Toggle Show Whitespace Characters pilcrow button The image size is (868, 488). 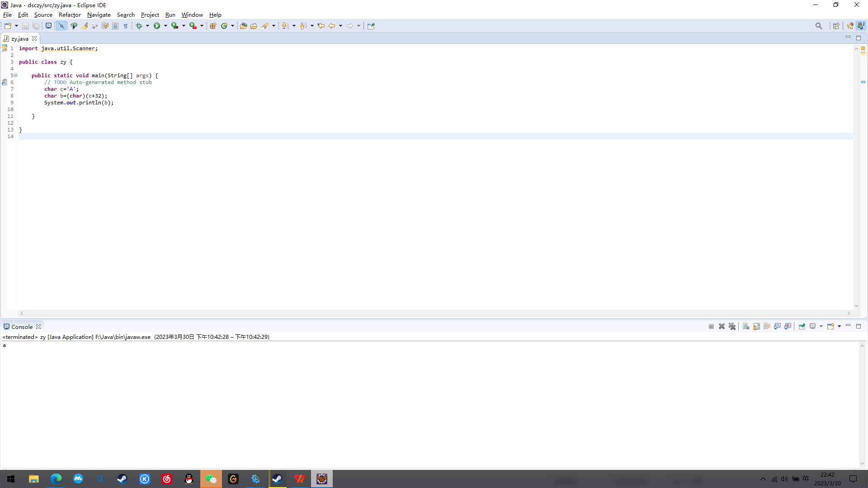click(x=126, y=26)
